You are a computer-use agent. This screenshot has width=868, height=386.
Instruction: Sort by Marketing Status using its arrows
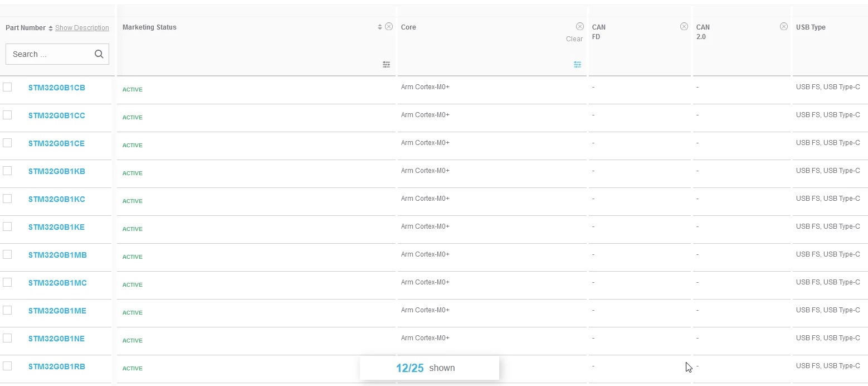click(x=380, y=27)
